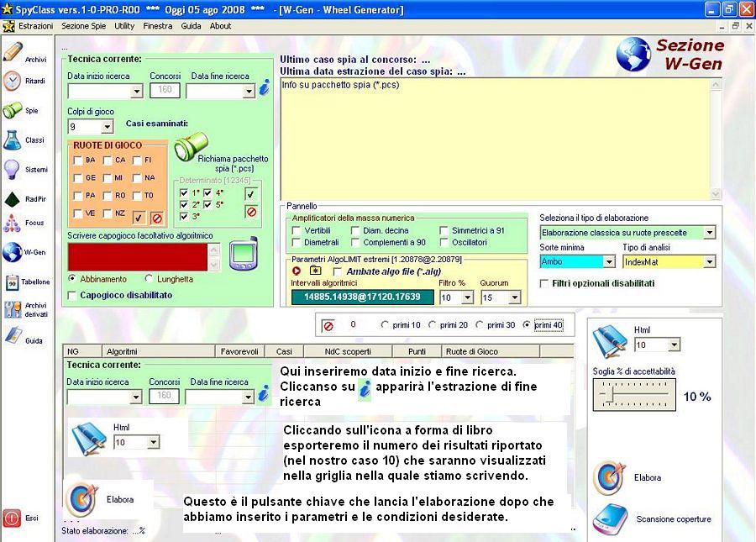Open the Utility menu

(x=124, y=26)
